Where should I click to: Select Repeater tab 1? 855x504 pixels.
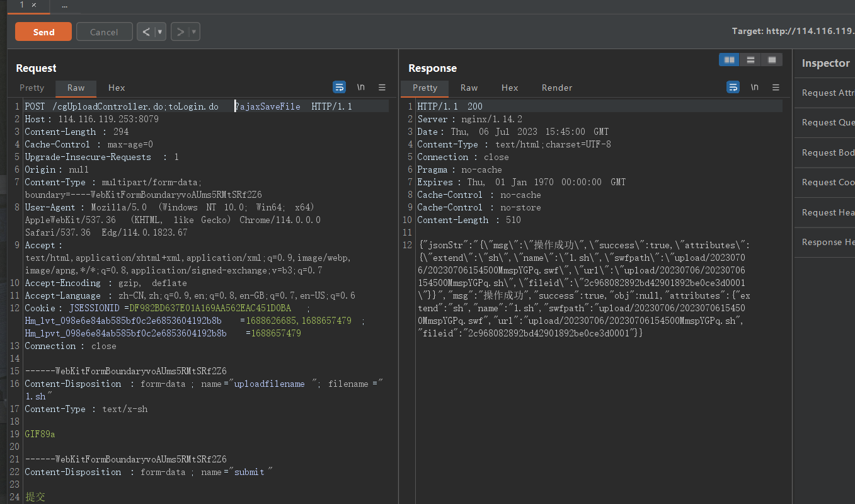[21, 5]
